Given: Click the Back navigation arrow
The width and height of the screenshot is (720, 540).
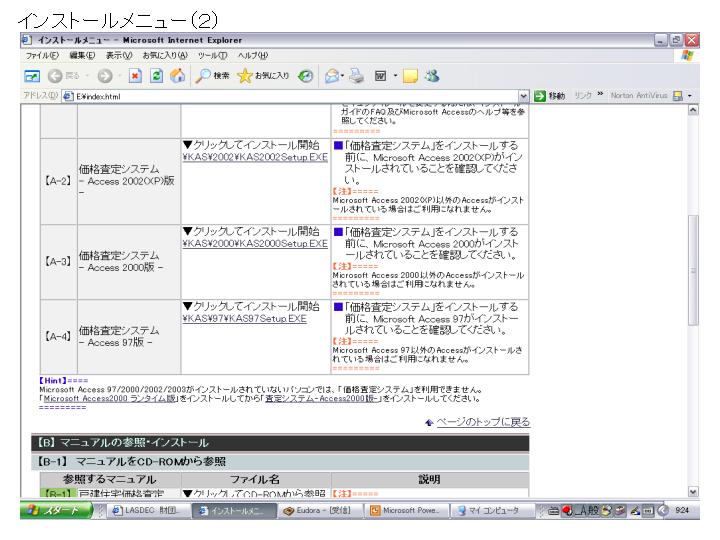Looking at the screenshot, I should point(55,76).
